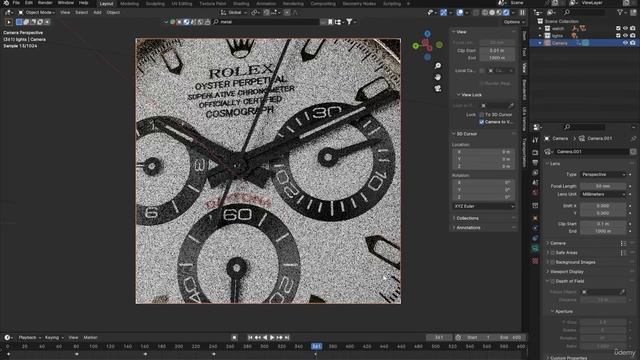The width and height of the screenshot is (640, 360).
Task: Click the blue Z axis on navigation gizmo
Action: (427, 34)
